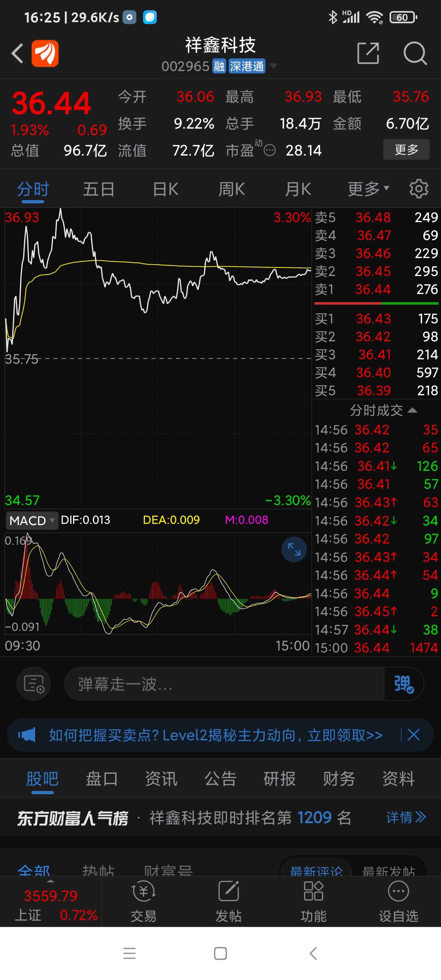Toggle the 弹 danmaku switch
Screen dimensions: 441x980
tap(403, 684)
